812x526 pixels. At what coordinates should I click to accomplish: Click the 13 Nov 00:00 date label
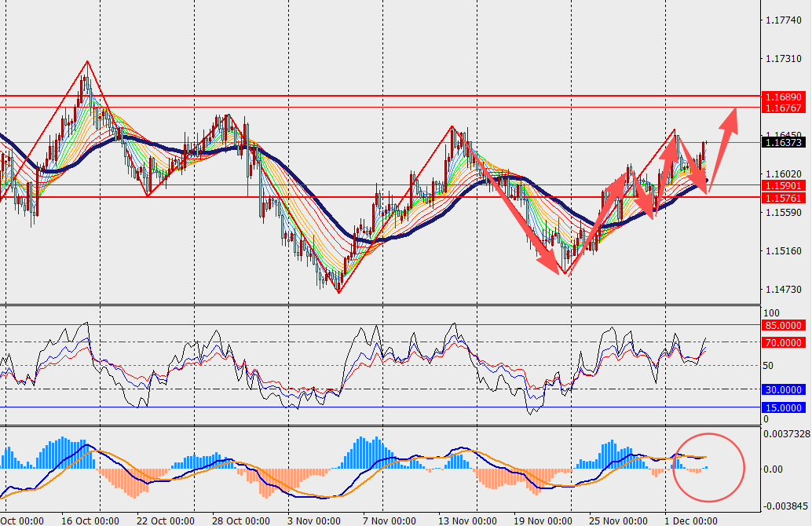pyautogui.click(x=466, y=520)
